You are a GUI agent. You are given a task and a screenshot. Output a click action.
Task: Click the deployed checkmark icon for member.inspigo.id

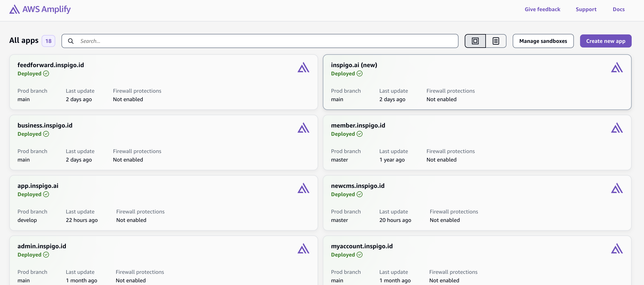pos(360,134)
